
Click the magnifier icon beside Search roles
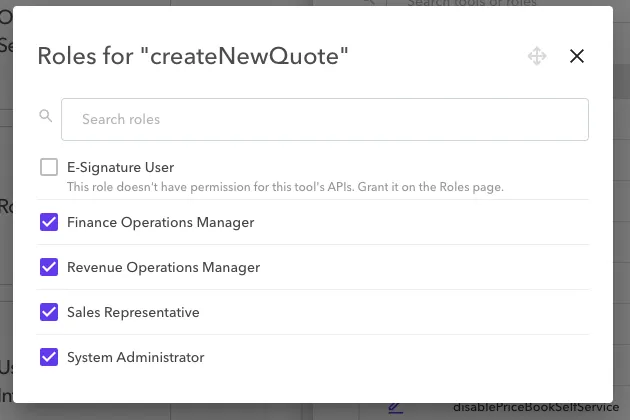tap(45, 116)
